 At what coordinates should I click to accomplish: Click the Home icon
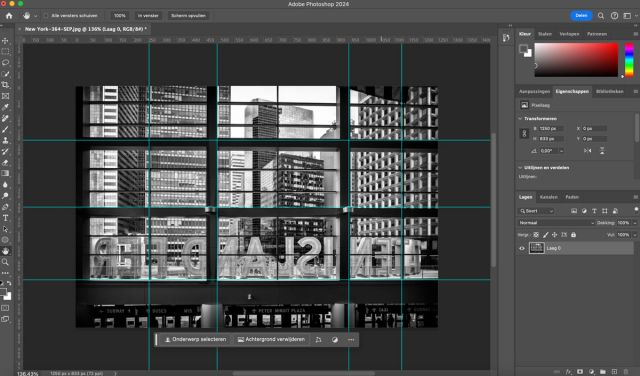pos(9,16)
